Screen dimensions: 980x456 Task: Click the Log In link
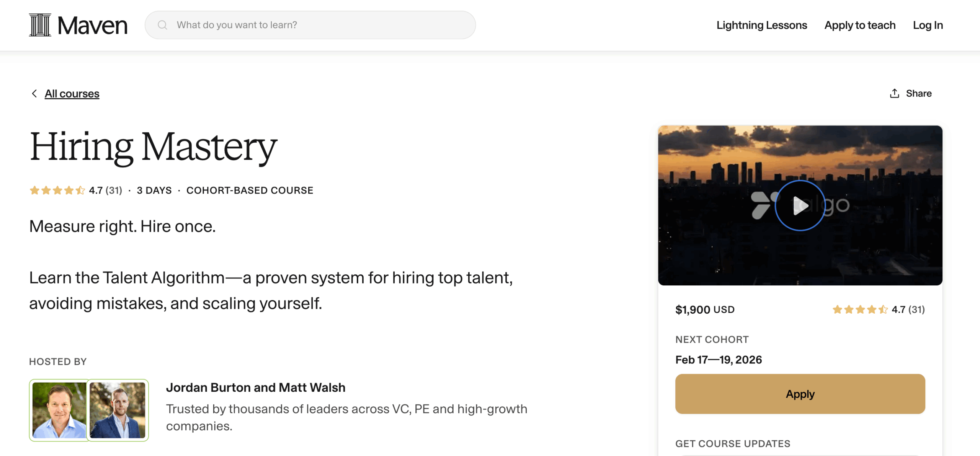click(928, 25)
